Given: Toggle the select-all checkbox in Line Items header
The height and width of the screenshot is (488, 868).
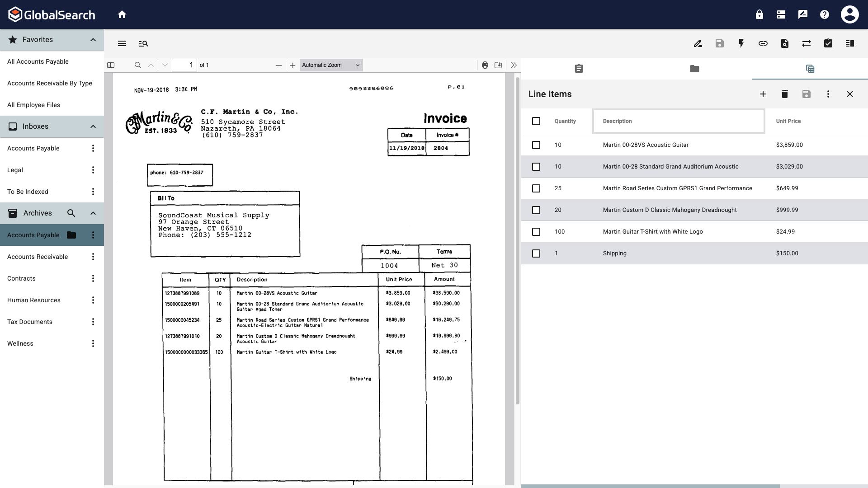Looking at the screenshot, I should coord(536,121).
